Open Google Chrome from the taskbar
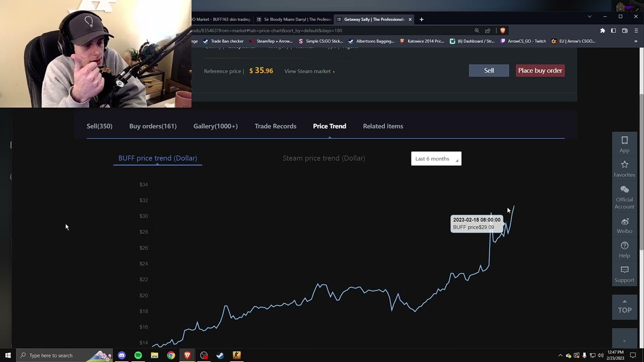644x362 pixels. click(171, 355)
